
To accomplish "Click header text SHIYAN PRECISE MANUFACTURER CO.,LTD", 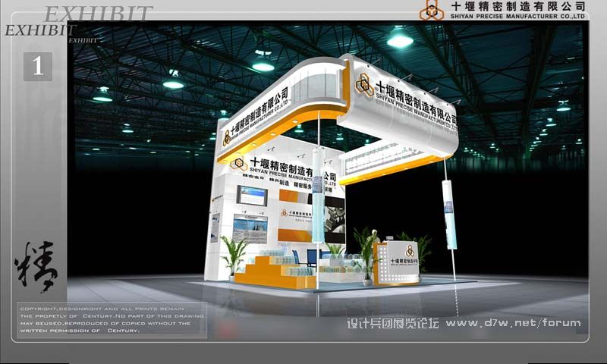I will (x=517, y=16).
